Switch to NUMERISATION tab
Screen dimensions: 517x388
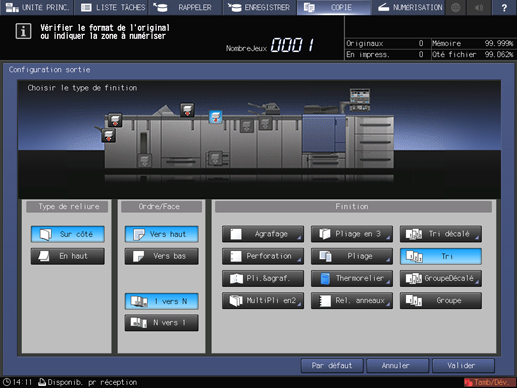[410, 7]
